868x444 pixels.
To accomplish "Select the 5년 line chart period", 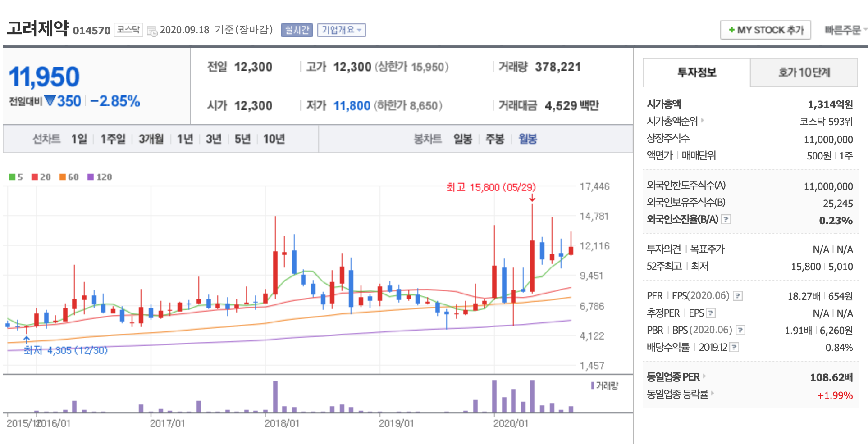I will click(x=242, y=139).
